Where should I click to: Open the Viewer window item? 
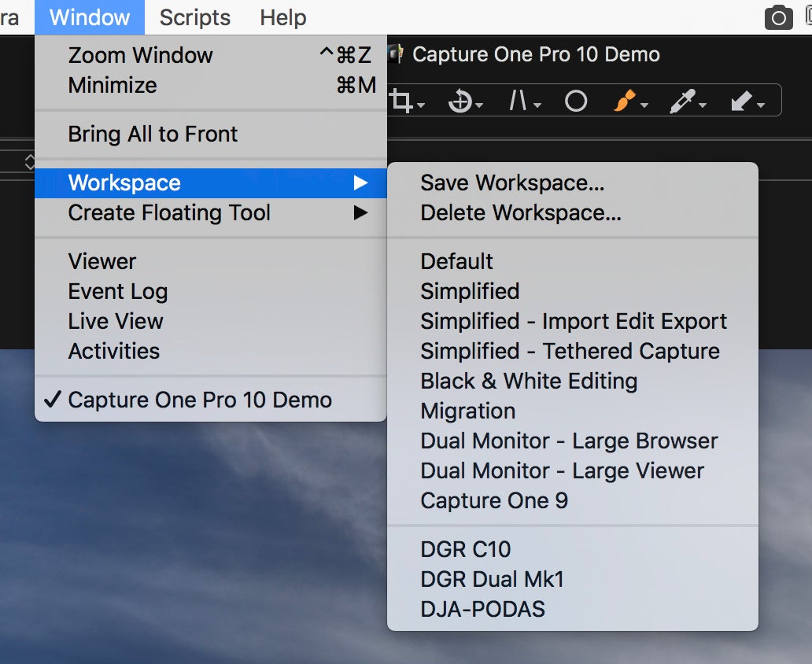pos(211,261)
